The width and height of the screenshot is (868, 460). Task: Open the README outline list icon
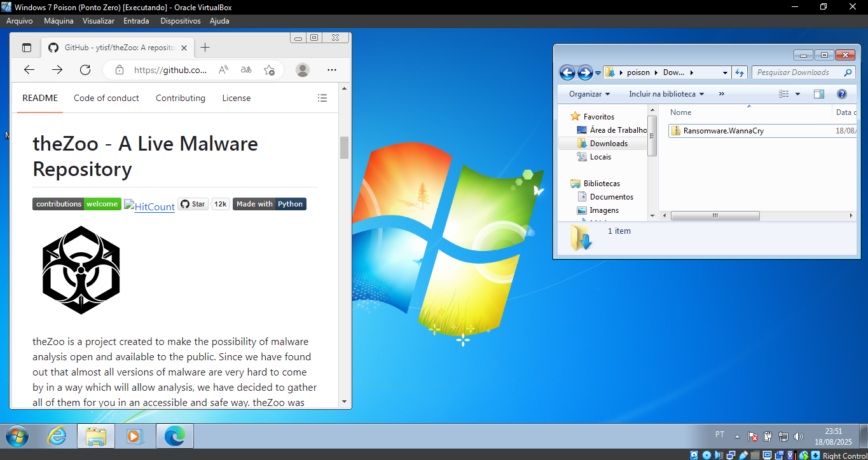tap(322, 98)
